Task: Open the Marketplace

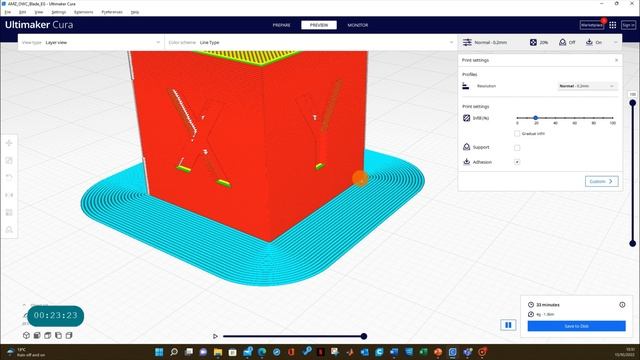Action: [591, 25]
